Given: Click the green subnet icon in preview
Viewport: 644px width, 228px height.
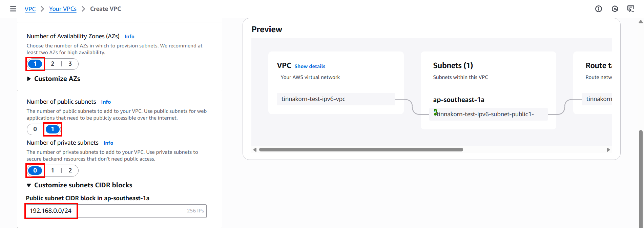Looking at the screenshot, I should (435, 112).
